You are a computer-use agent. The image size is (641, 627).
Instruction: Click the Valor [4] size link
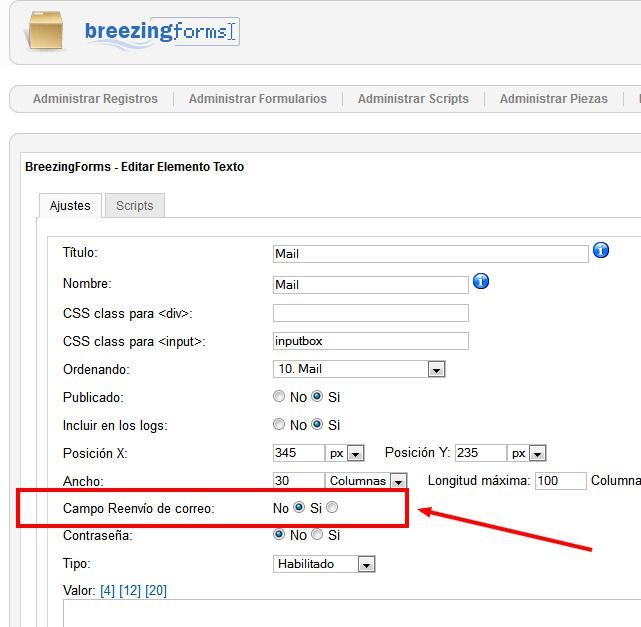(108, 591)
